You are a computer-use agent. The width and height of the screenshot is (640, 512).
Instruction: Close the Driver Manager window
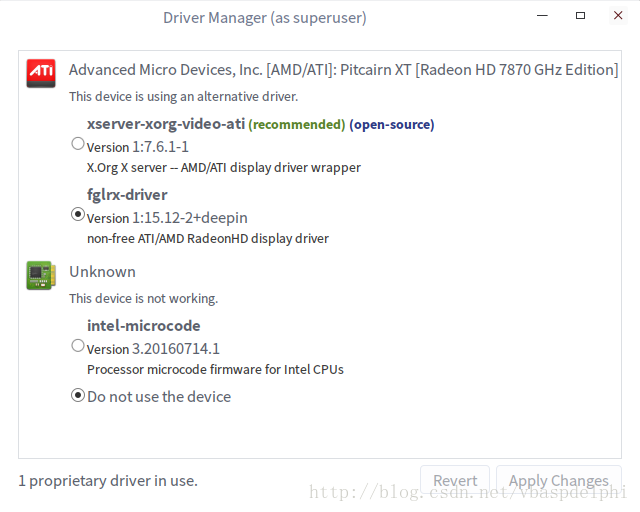click(618, 16)
